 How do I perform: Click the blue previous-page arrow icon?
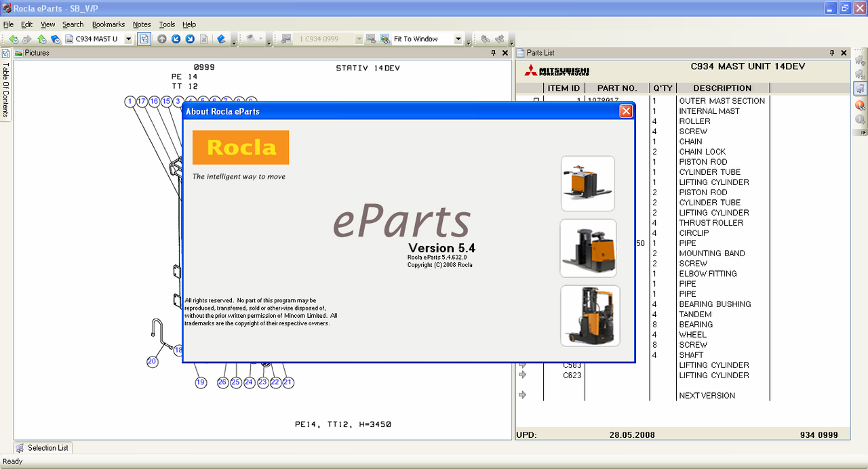point(176,39)
